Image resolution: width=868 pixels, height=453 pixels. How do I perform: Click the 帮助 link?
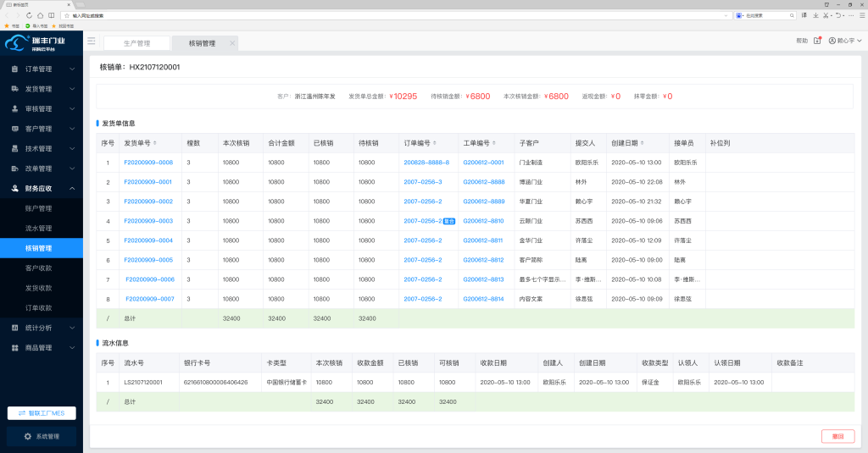click(x=802, y=41)
